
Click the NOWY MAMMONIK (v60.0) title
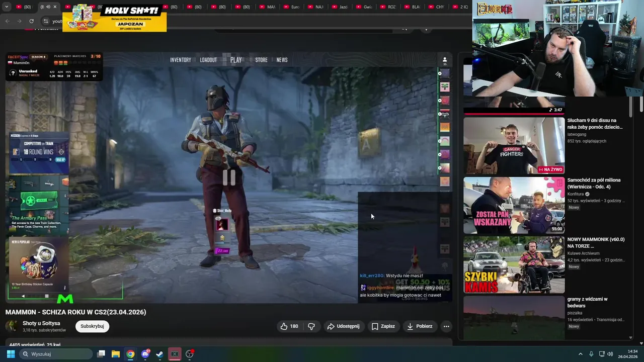pos(596,243)
